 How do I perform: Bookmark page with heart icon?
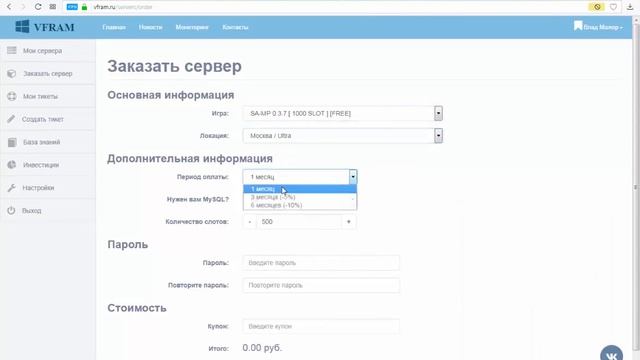613,7
